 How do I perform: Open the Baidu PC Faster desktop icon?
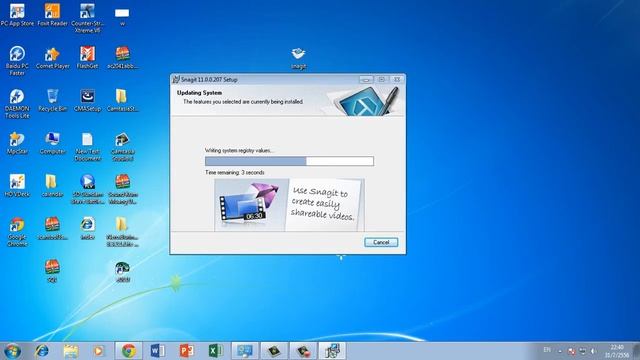point(17,61)
